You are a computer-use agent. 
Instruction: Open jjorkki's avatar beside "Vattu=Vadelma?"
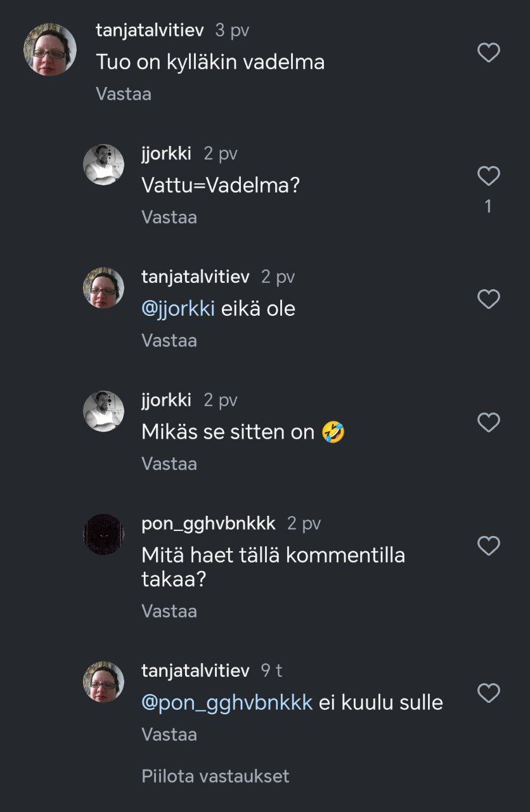[103, 165]
